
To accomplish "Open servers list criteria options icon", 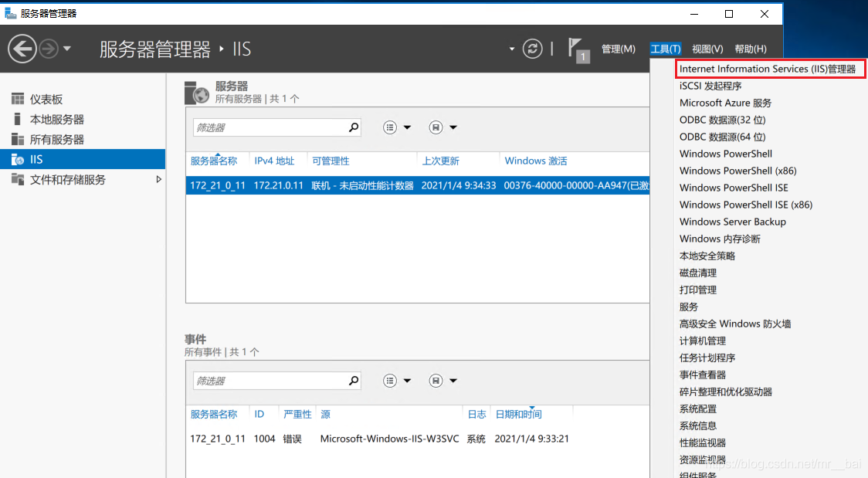I will pyautogui.click(x=390, y=127).
